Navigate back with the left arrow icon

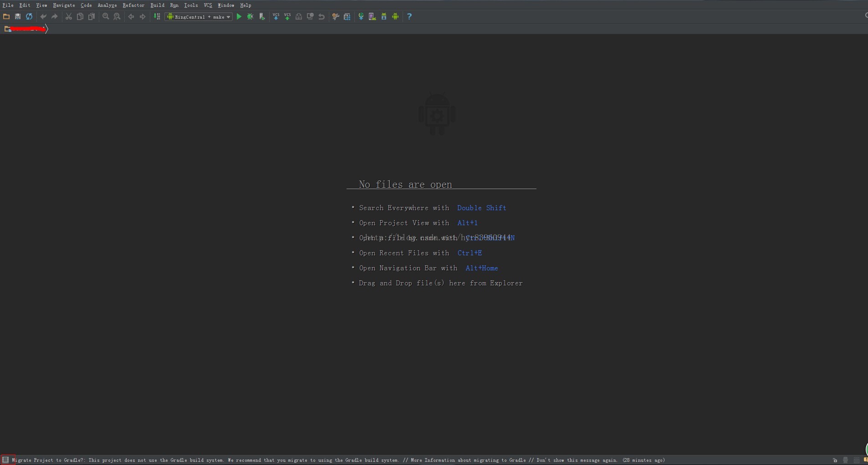(x=131, y=16)
